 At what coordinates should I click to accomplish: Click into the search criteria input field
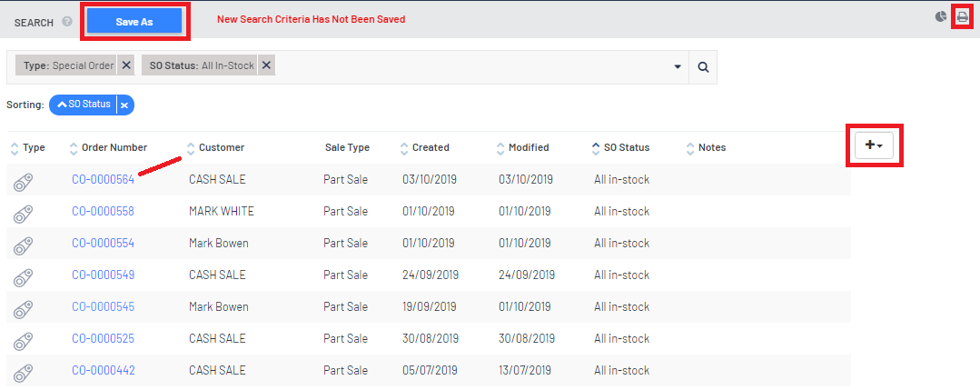click(472, 66)
